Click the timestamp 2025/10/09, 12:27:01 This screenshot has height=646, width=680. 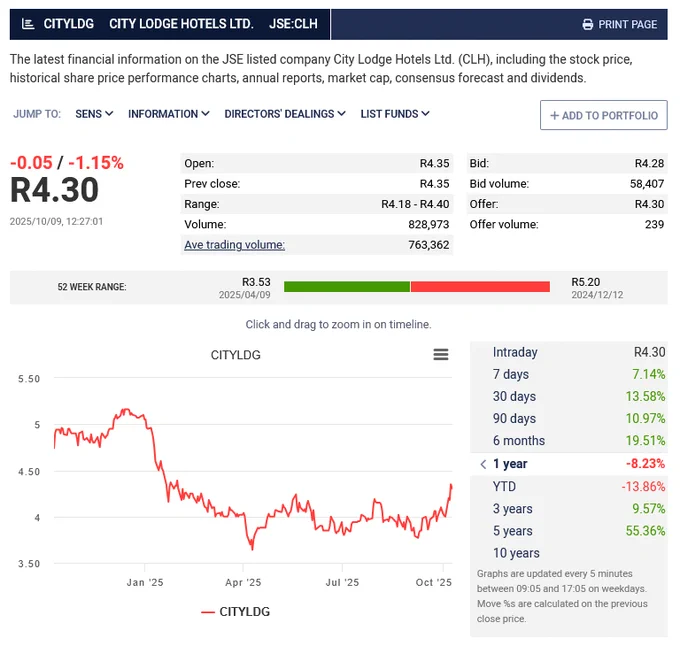[56, 222]
